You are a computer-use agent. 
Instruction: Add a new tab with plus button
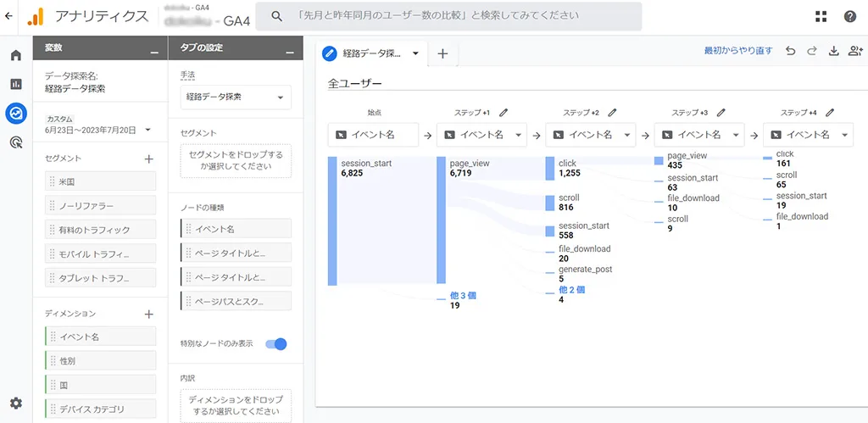tap(442, 53)
